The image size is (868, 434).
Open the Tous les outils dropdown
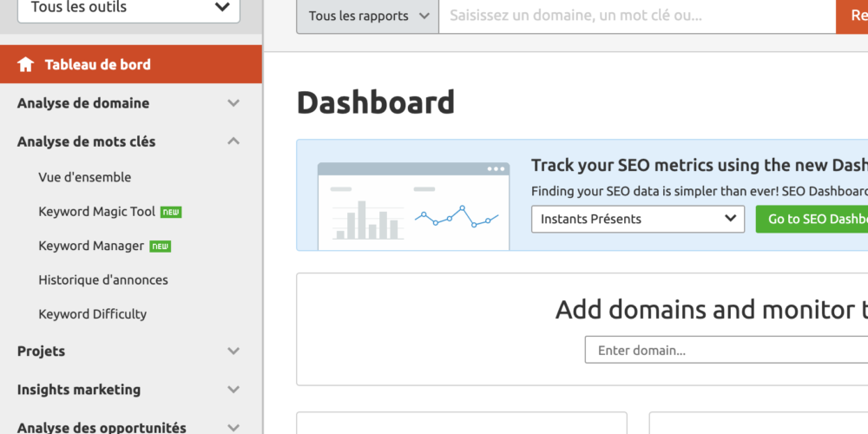pos(128,9)
